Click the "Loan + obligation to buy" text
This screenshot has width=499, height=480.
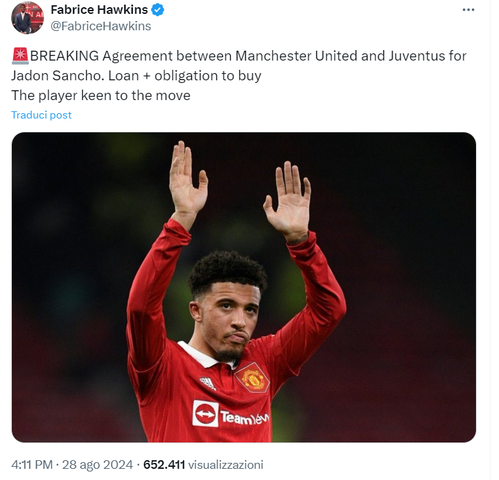point(185,76)
